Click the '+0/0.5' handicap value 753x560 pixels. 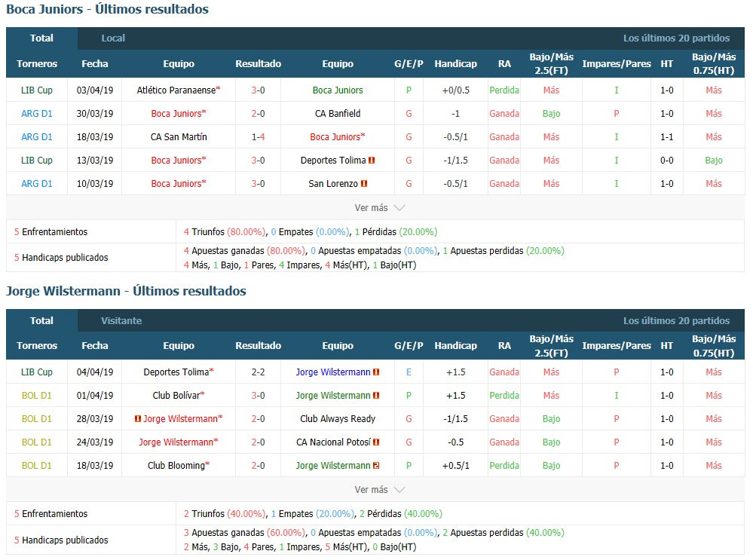point(456,90)
